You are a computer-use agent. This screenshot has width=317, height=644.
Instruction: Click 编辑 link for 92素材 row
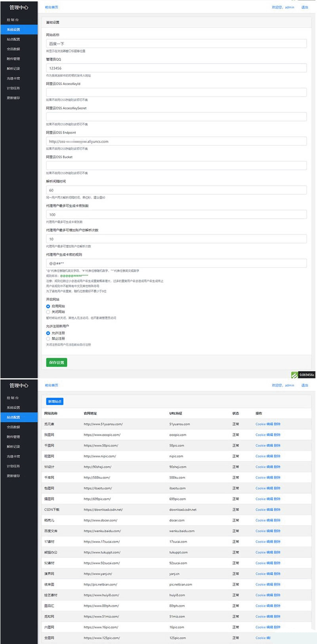coord(270,563)
